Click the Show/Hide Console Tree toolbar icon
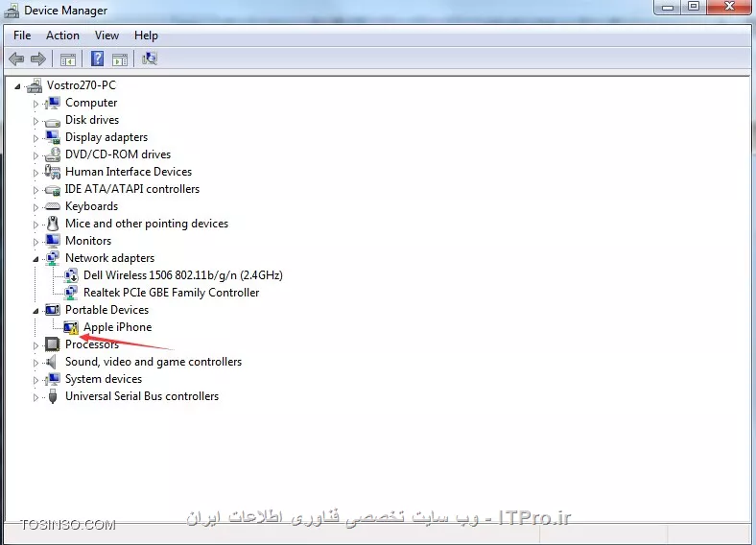This screenshot has width=756, height=545. click(68, 59)
